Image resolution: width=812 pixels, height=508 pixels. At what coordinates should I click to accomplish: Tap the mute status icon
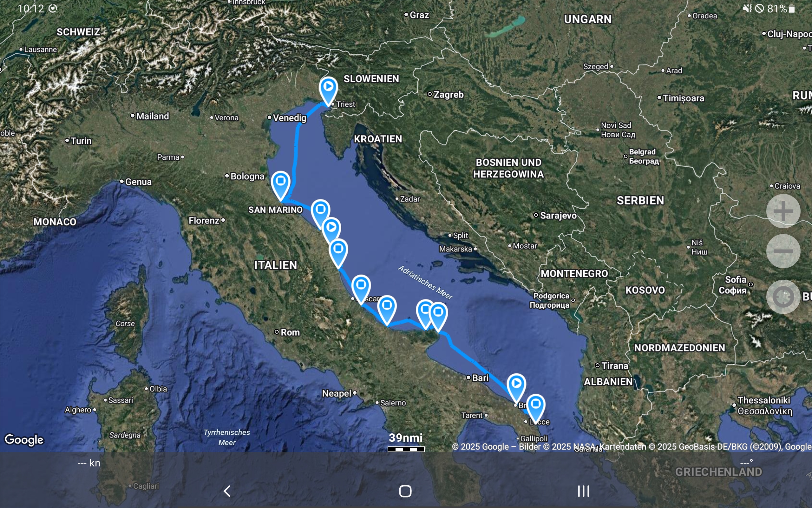pos(747,8)
